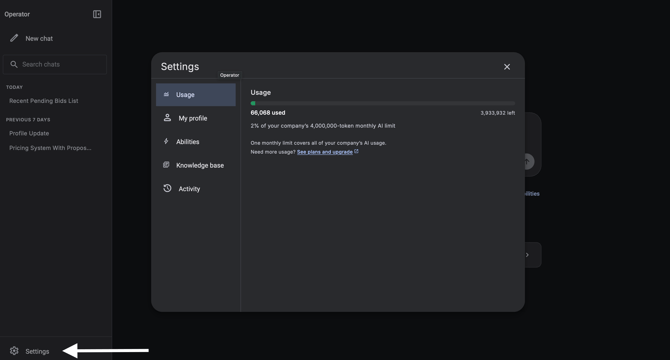Image resolution: width=670 pixels, height=360 pixels.
Task: Close the Settings dialog
Action: [507, 67]
